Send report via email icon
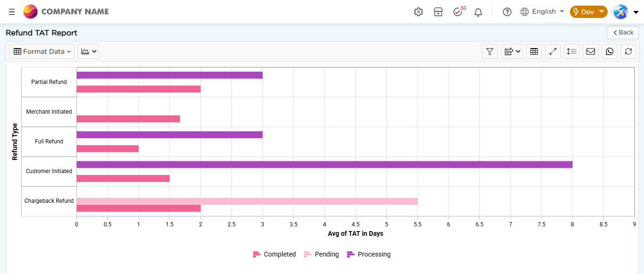 point(591,51)
